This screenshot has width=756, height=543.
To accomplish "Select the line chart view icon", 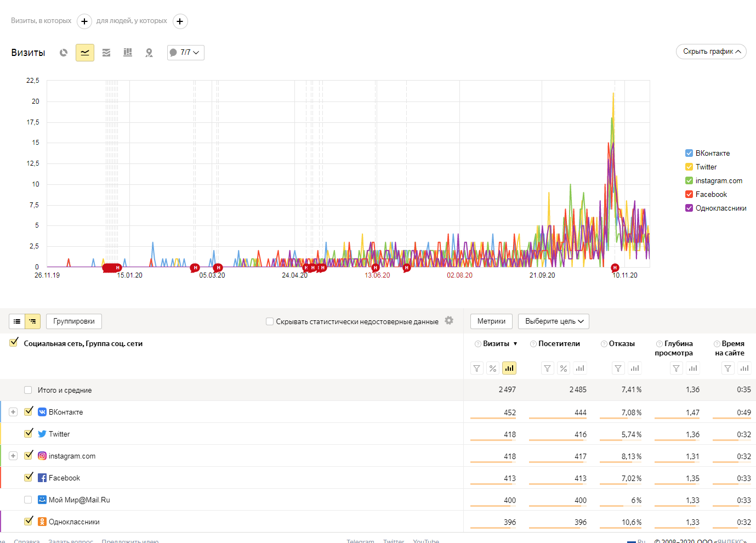I will click(x=85, y=53).
